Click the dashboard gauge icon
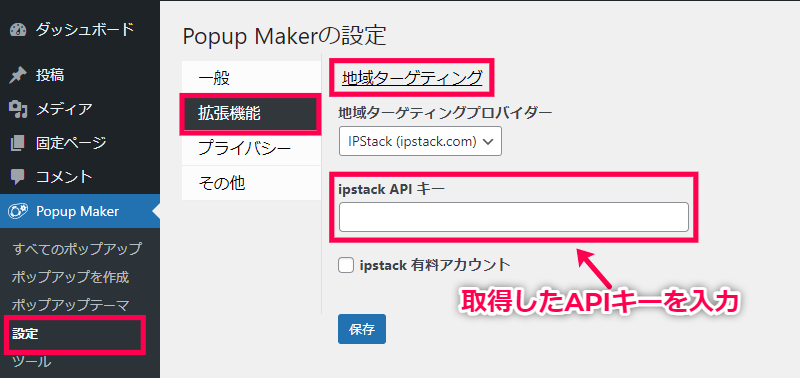800x378 pixels. (18, 29)
